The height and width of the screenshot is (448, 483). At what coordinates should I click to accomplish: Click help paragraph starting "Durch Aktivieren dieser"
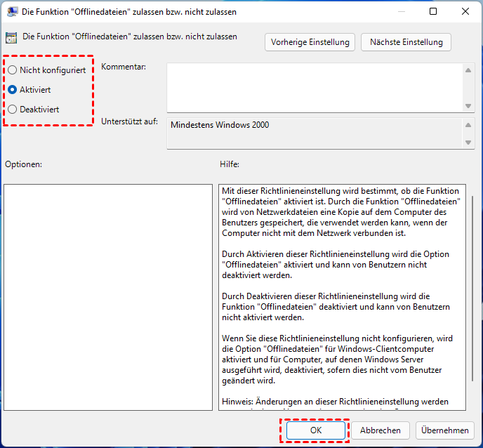point(336,265)
